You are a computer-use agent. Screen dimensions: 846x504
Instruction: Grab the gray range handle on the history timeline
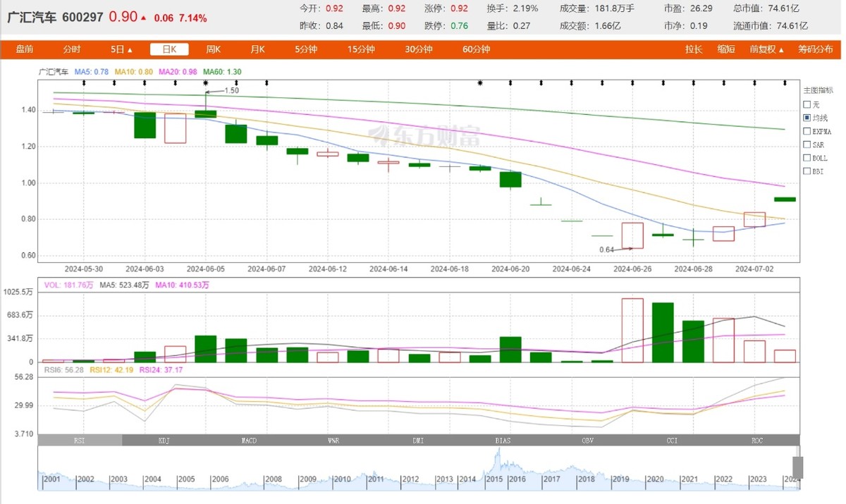(798, 467)
